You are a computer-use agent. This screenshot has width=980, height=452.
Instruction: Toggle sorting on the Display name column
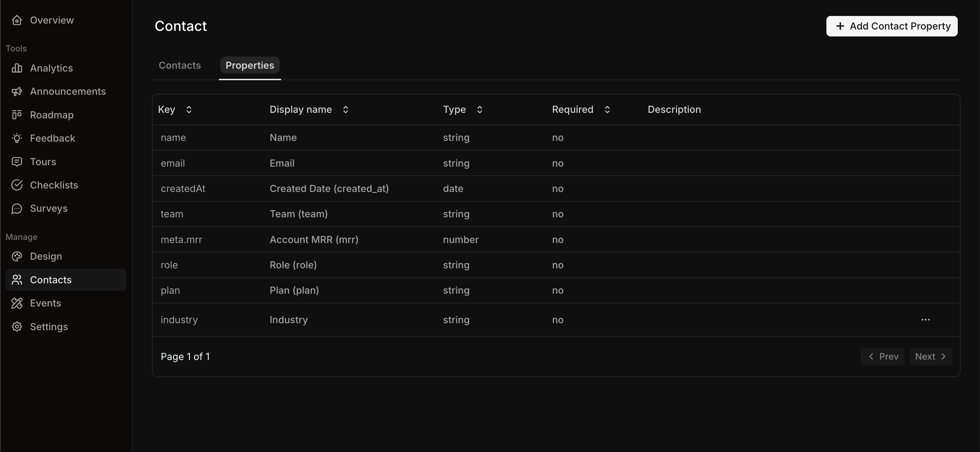pos(345,109)
